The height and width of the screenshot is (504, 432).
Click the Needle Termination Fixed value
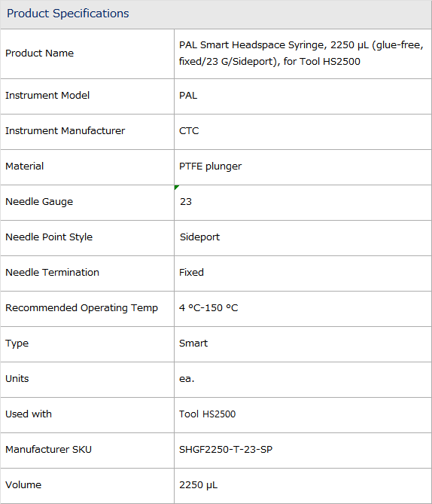[191, 272]
